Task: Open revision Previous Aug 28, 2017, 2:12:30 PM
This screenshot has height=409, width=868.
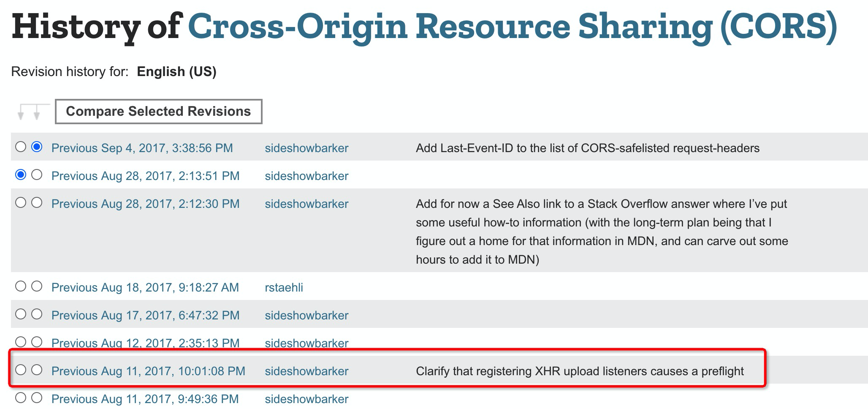Action: click(x=146, y=204)
